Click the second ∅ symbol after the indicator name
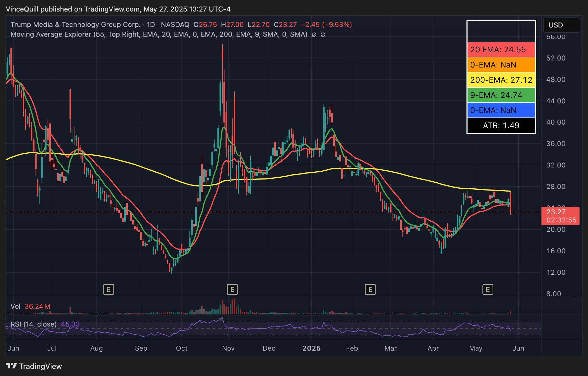 323,35
